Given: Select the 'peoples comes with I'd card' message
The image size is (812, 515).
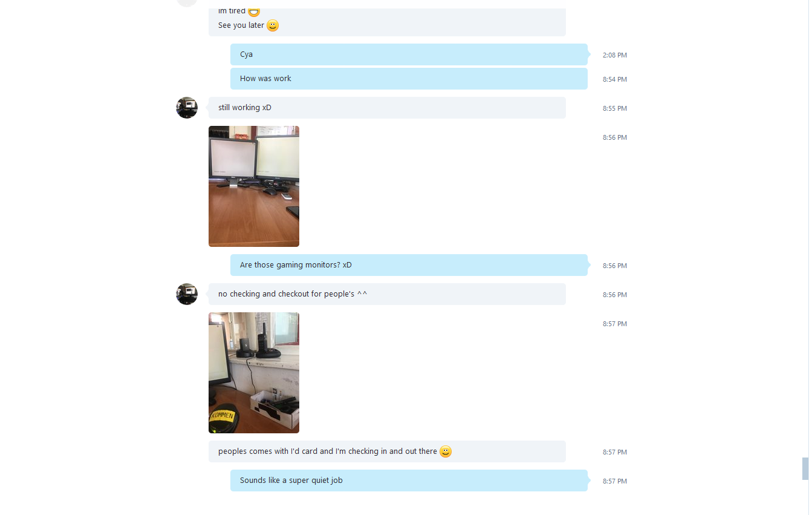Looking at the screenshot, I should 387,451.
